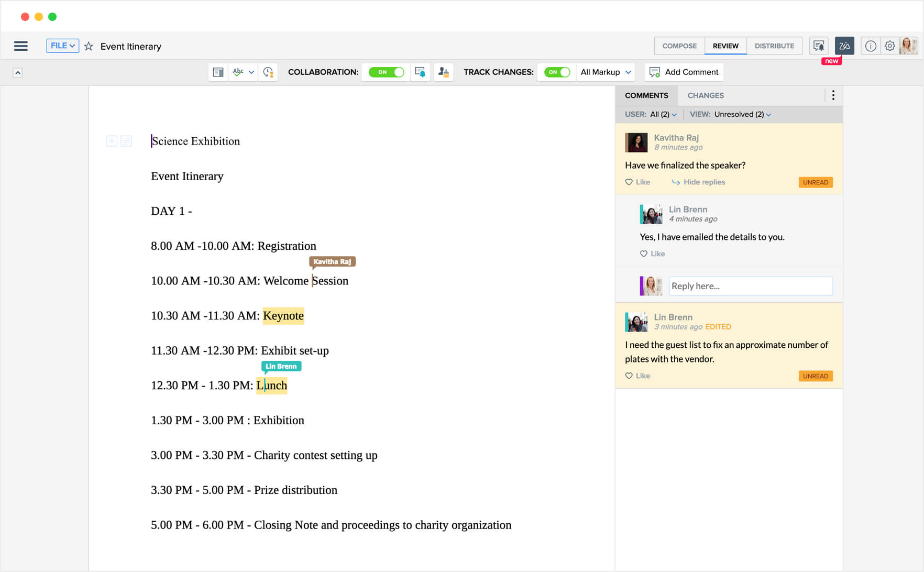Screen dimensions: 924x572
Task: Open the Zia writing assistant icon
Action: (x=844, y=46)
